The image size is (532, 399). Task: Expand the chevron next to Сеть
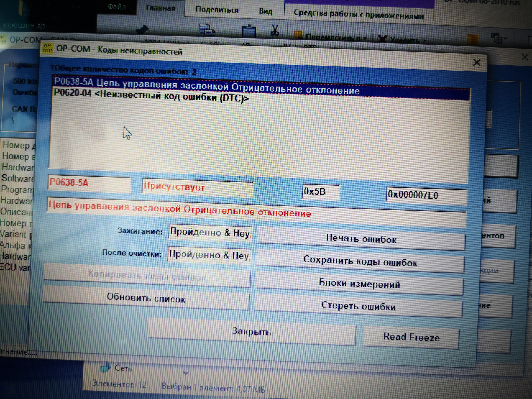(x=186, y=373)
